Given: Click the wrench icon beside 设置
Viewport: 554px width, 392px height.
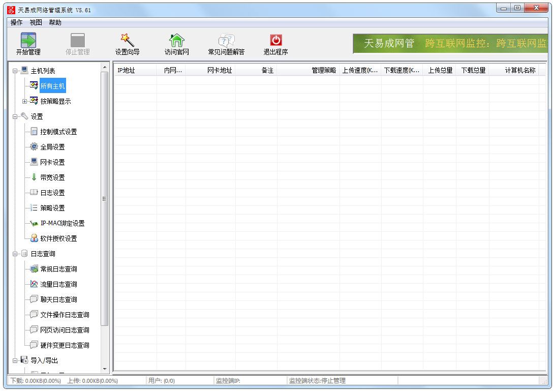Looking at the screenshot, I should [x=24, y=116].
